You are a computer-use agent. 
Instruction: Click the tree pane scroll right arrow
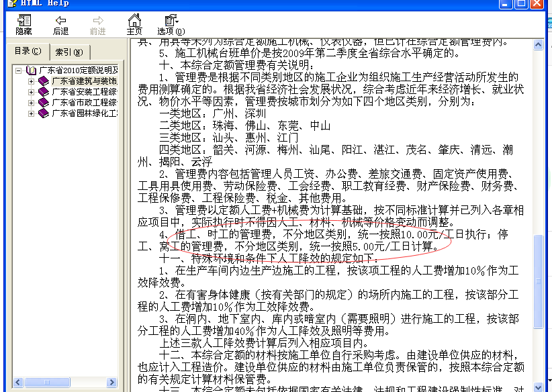111,382
